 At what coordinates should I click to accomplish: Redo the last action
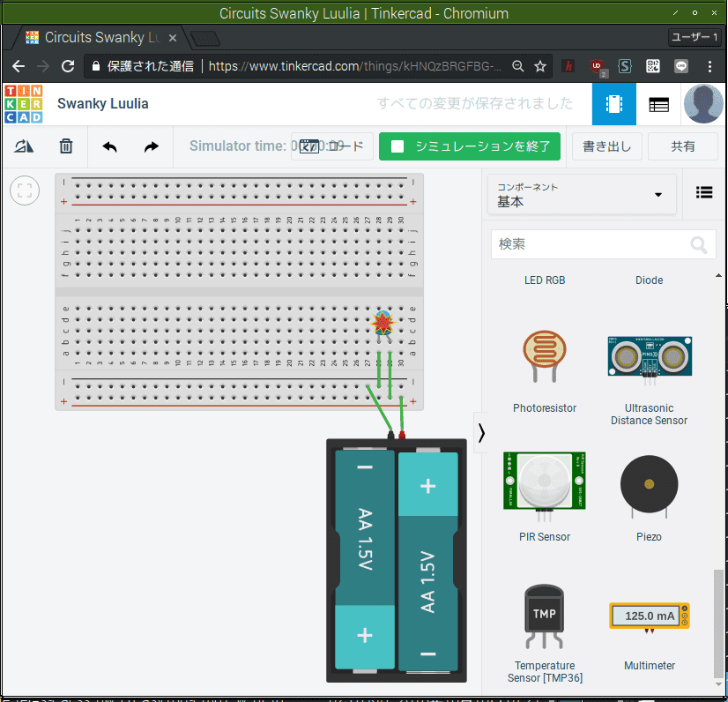[152, 146]
